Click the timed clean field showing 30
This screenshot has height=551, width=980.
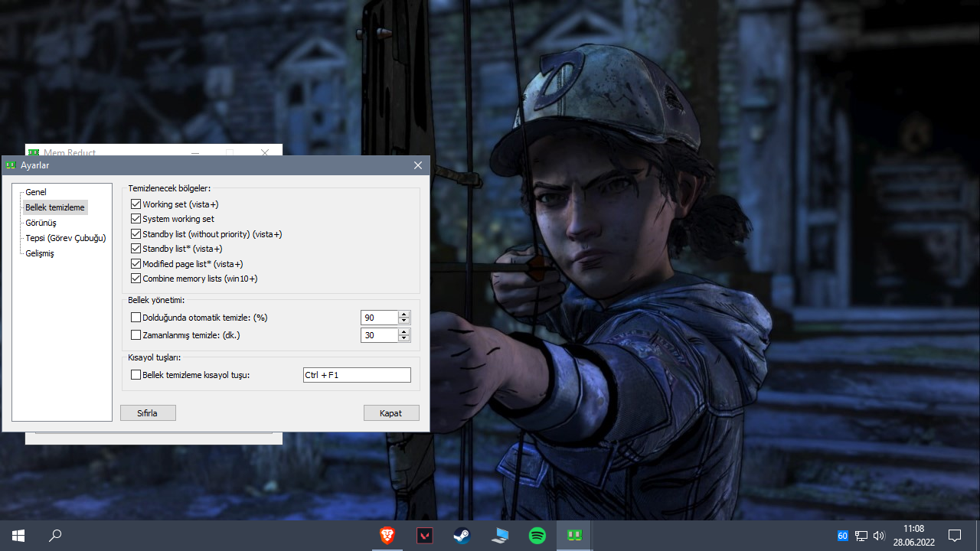tap(380, 335)
